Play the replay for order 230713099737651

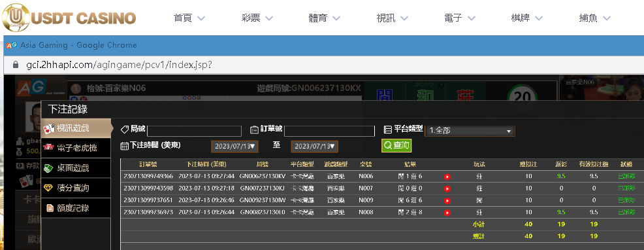click(447, 200)
